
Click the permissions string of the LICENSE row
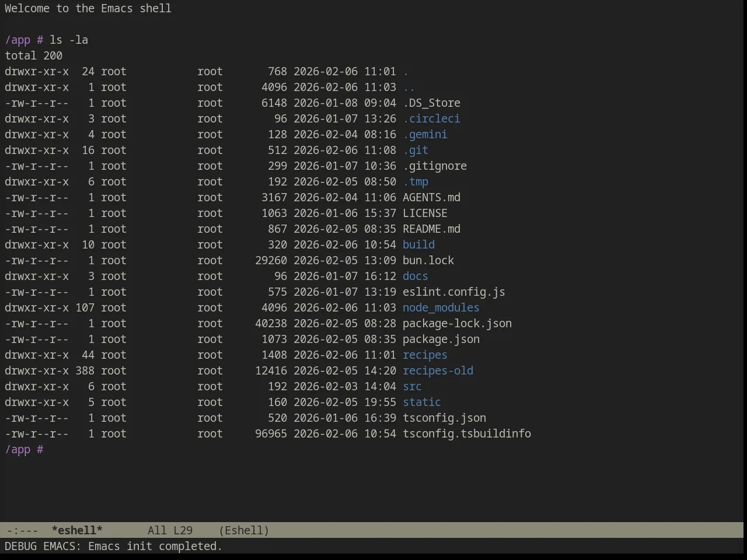37,213
